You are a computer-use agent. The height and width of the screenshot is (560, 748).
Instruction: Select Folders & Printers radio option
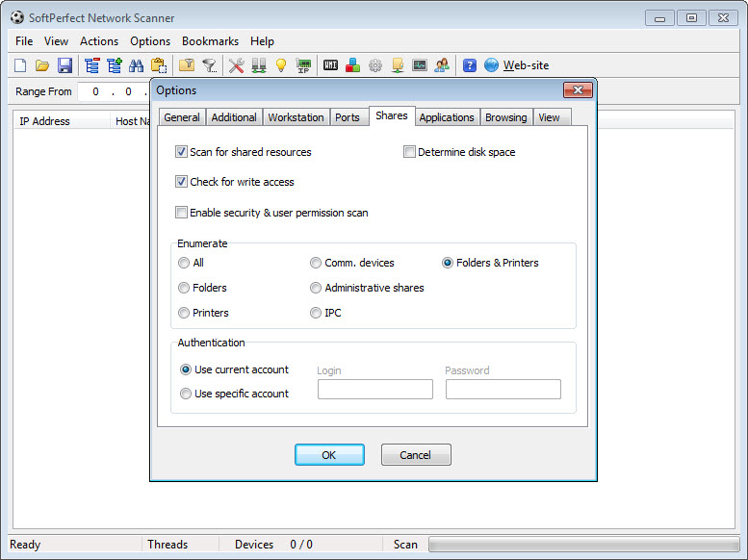point(447,263)
